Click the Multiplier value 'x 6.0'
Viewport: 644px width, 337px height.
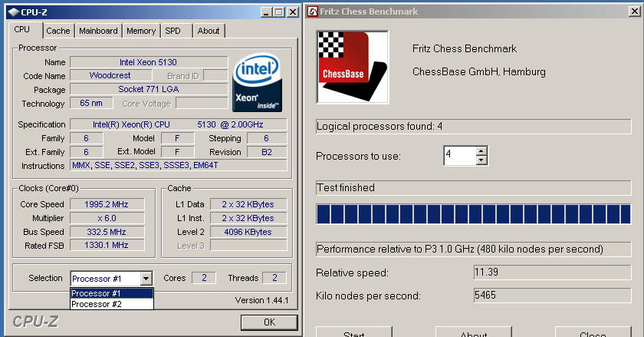tap(107, 218)
